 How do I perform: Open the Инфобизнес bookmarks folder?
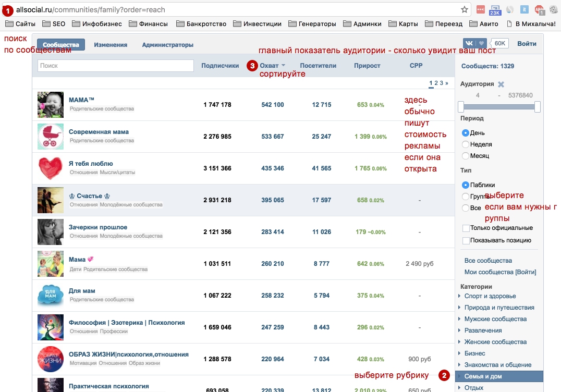[x=97, y=24]
